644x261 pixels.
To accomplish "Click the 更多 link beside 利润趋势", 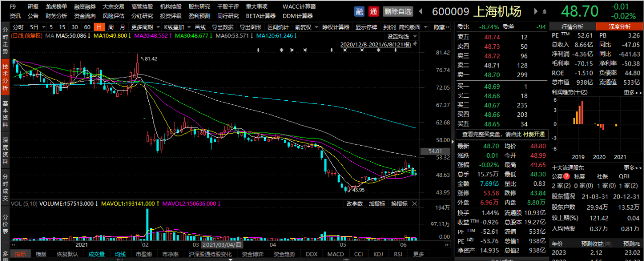I will click(632, 93).
